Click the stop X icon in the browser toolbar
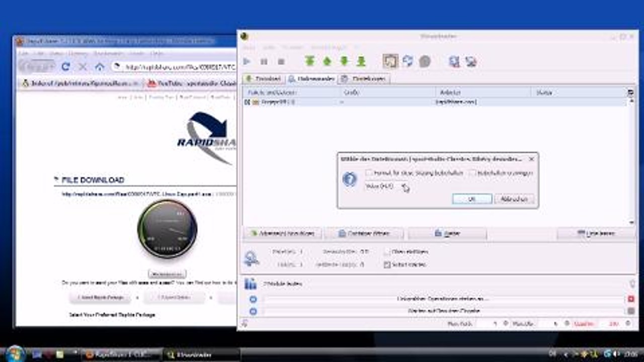644x362 pixels. pos(83,66)
